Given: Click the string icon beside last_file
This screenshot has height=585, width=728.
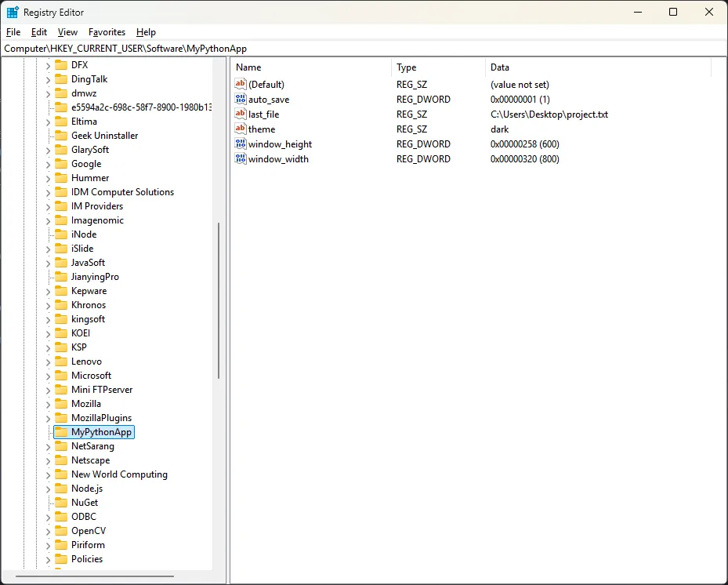Looking at the screenshot, I should [x=241, y=114].
